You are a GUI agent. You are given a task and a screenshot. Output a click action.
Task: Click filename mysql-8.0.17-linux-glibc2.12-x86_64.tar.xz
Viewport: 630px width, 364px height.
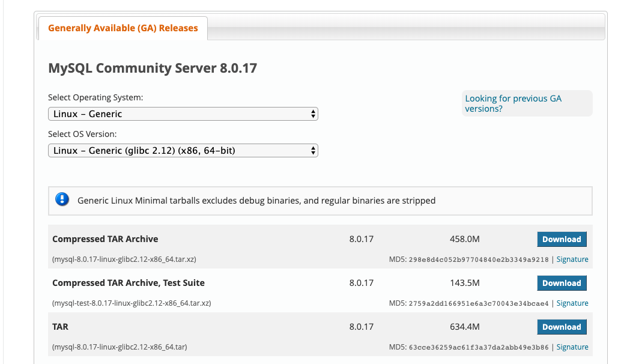coord(124,259)
